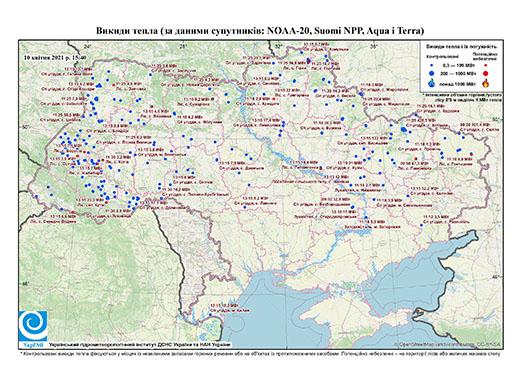520x368 pixels.
Task: Click the 'м. Синельникове' hotspot label
Action: pos(404,206)
